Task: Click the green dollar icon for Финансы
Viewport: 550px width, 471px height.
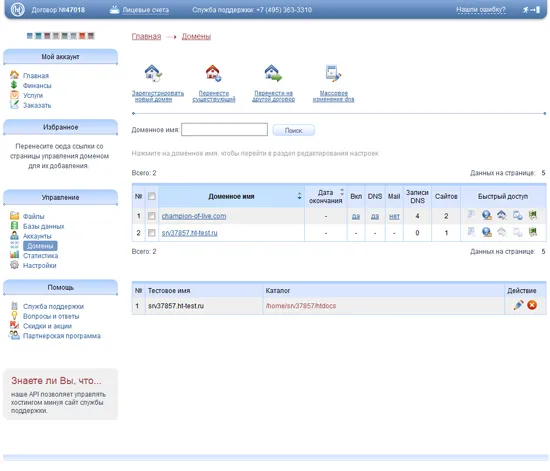Action: coord(14,85)
